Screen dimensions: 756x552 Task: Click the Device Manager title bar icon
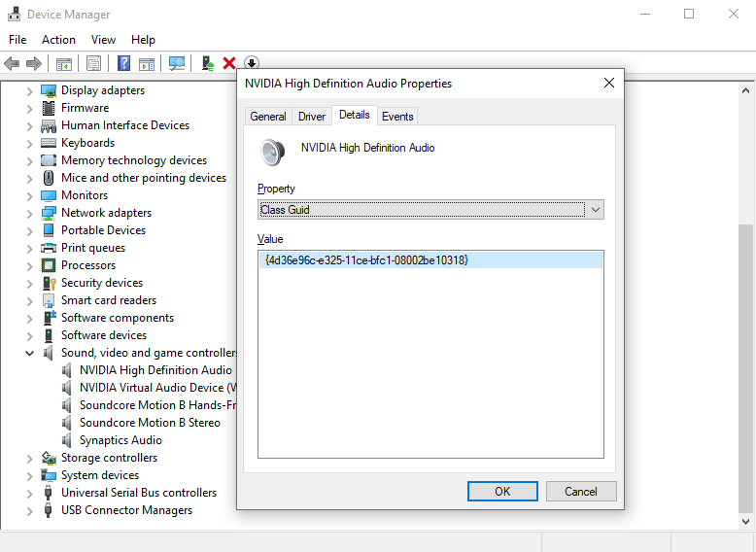point(15,14)
